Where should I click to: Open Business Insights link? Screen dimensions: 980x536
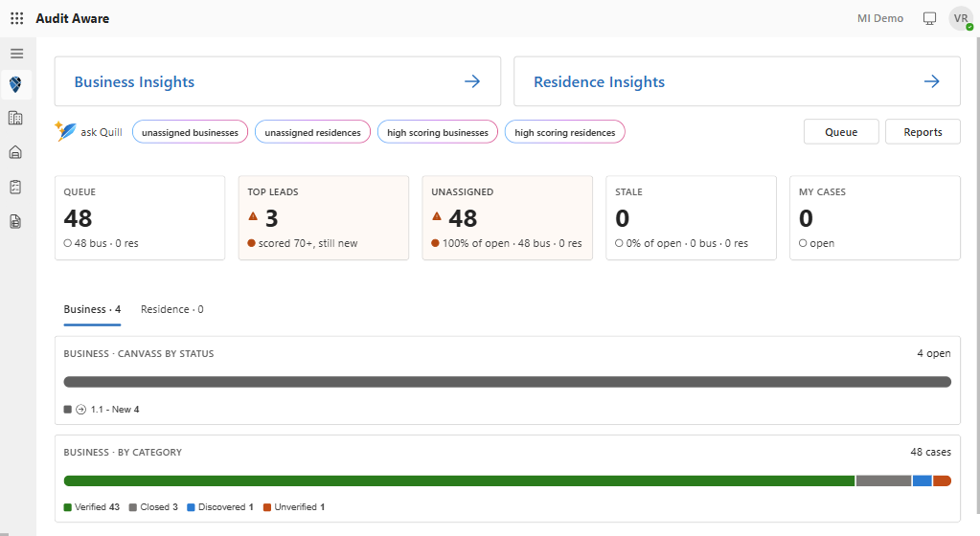(x=278, y=81)
